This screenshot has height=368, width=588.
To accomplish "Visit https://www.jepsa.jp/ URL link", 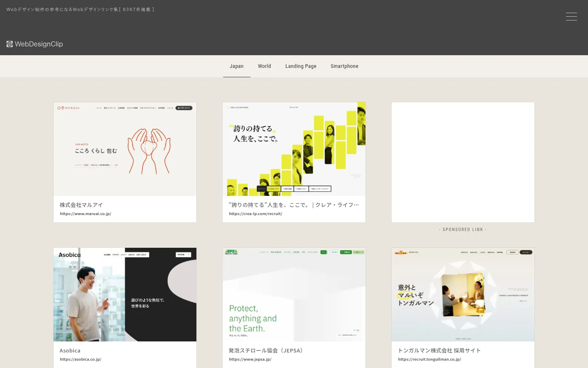I will [250, 359].
